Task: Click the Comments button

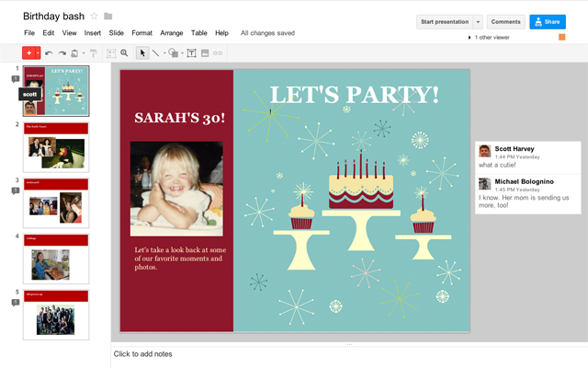Action: 505,22
